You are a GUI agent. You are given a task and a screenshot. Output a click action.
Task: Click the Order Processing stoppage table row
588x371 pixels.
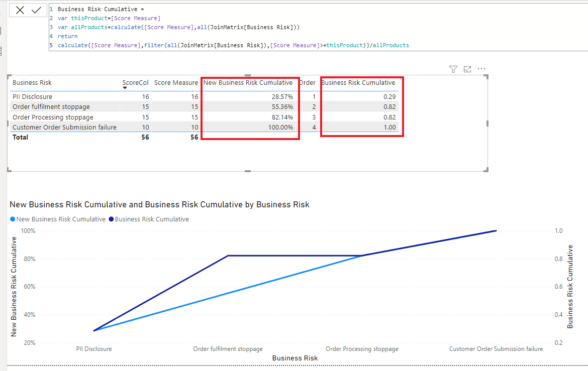pyautogui.click(x=204, y=117)
